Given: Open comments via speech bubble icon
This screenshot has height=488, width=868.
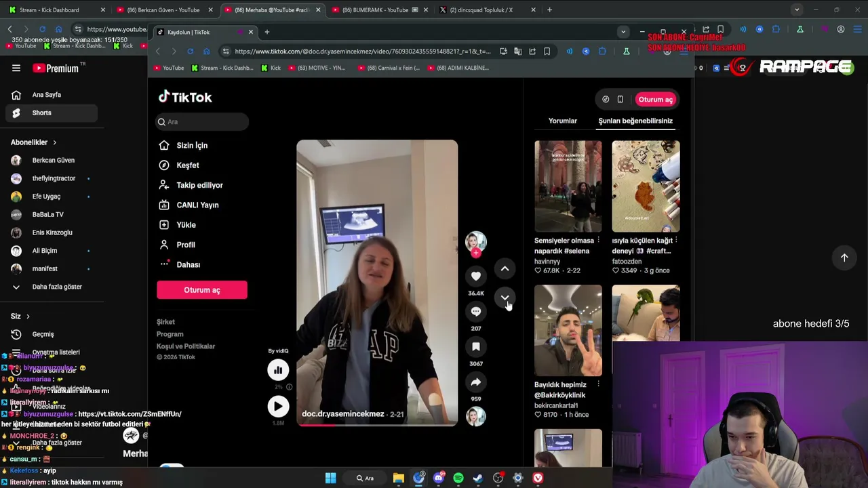Looking at the screenshot, I should point(476,311).
